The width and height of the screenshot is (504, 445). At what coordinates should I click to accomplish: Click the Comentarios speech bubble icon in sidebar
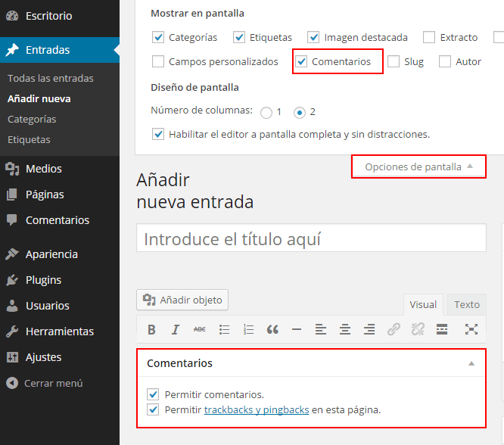(12, 220)
